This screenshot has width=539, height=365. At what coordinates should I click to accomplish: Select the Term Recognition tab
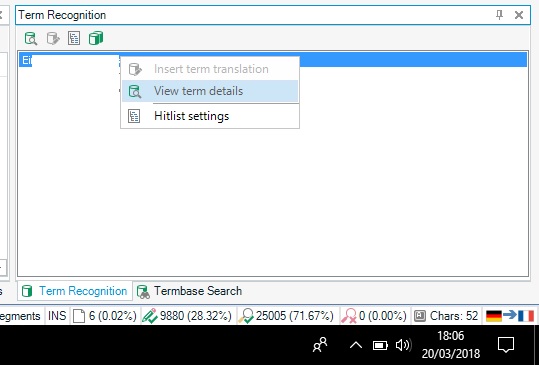(x=75, y=291)
